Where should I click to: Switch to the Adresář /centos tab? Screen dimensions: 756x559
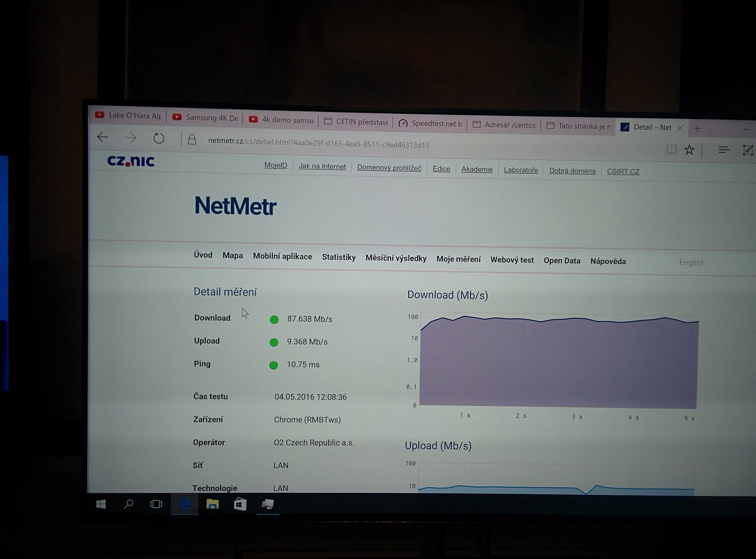pyautogui.click(x=504, y=125)
